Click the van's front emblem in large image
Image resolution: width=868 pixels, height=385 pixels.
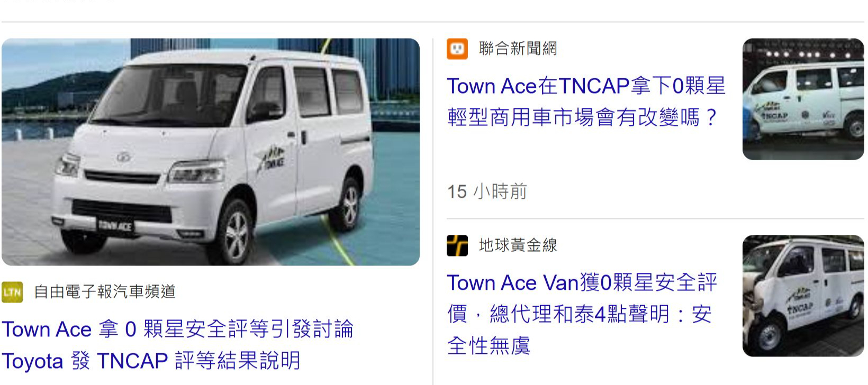123,157
